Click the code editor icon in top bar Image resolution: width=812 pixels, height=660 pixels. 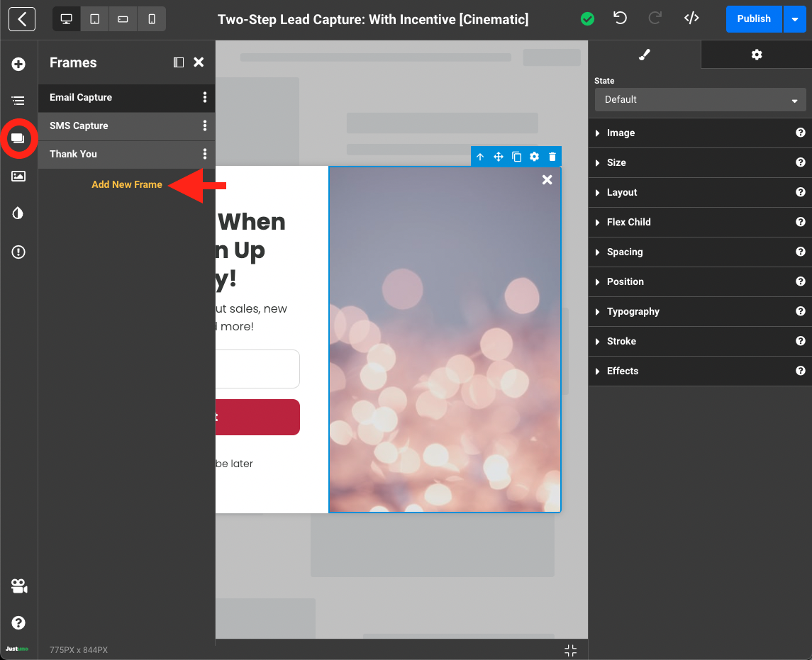691,18
